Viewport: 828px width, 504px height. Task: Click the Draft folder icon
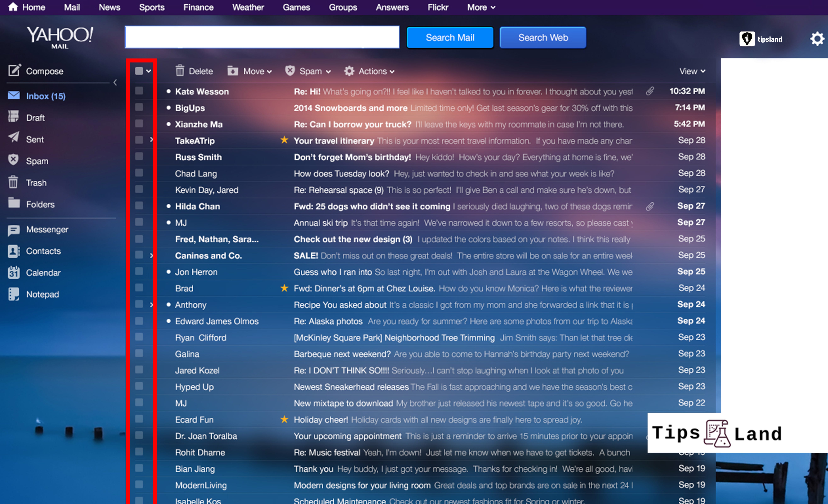click(13, 117)
